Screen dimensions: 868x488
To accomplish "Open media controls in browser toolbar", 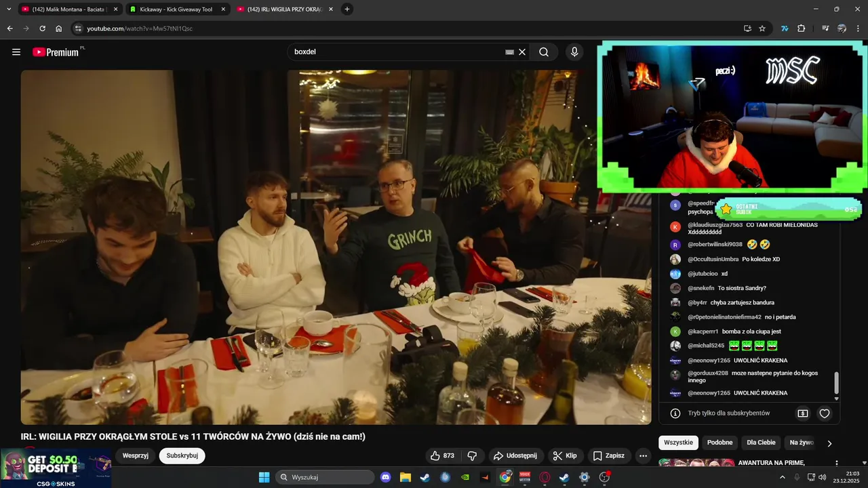I will click(825, 28).
